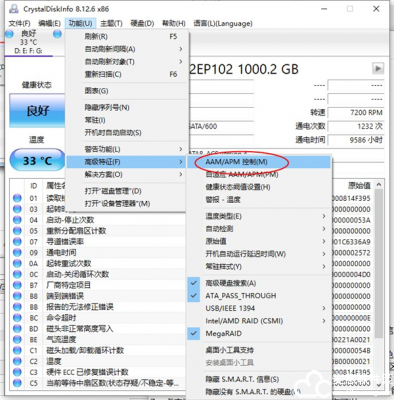Viewport: 394px width, 400px height.
Task: Expand the 开机自动运行延迟时间(W) submenu
Action: 259,254
